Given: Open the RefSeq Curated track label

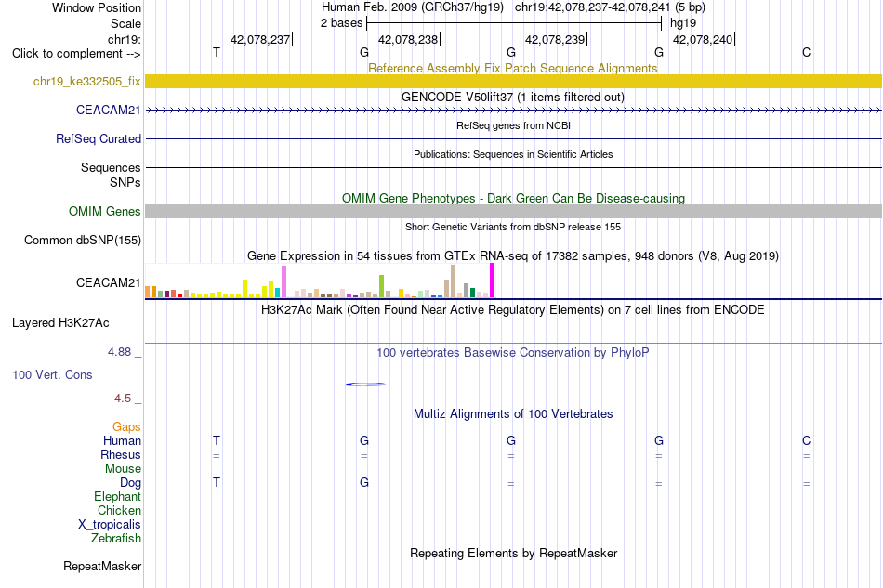Looking at the screenshot, I should pos(98,139).
